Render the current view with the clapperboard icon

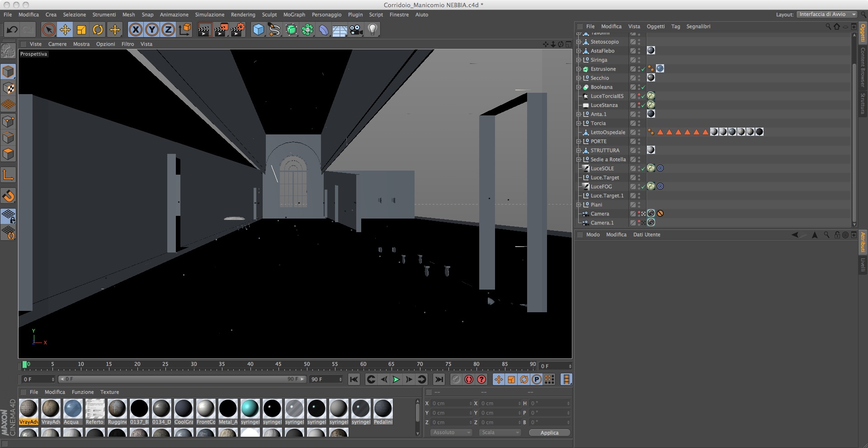coord(204,30)
